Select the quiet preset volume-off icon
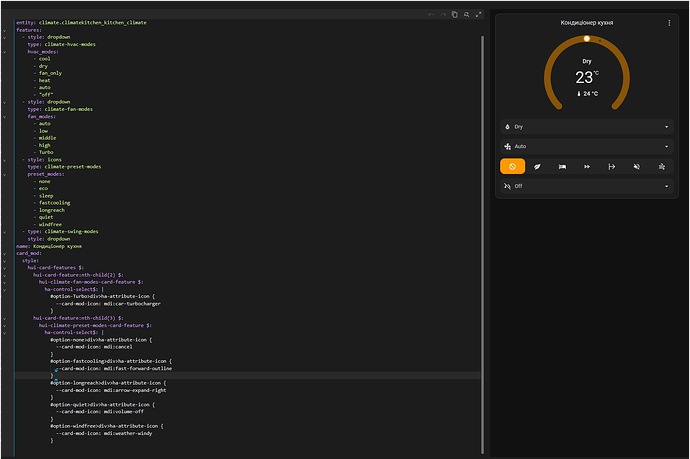The width and height of the screenshot is (690, 459). click(637, 166)
